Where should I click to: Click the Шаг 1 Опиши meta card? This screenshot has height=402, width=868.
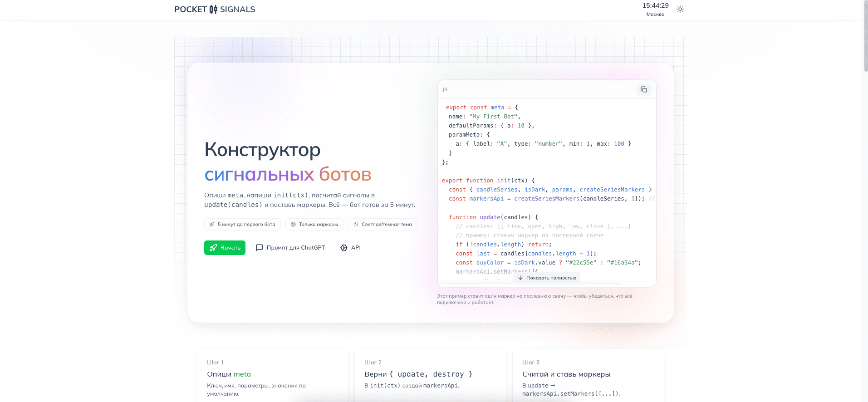tap(273, 375)
